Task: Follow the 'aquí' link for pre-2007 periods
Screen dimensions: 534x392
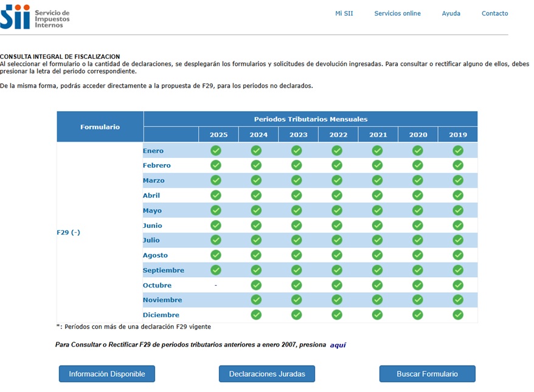Action: click(x=338, y=345)
